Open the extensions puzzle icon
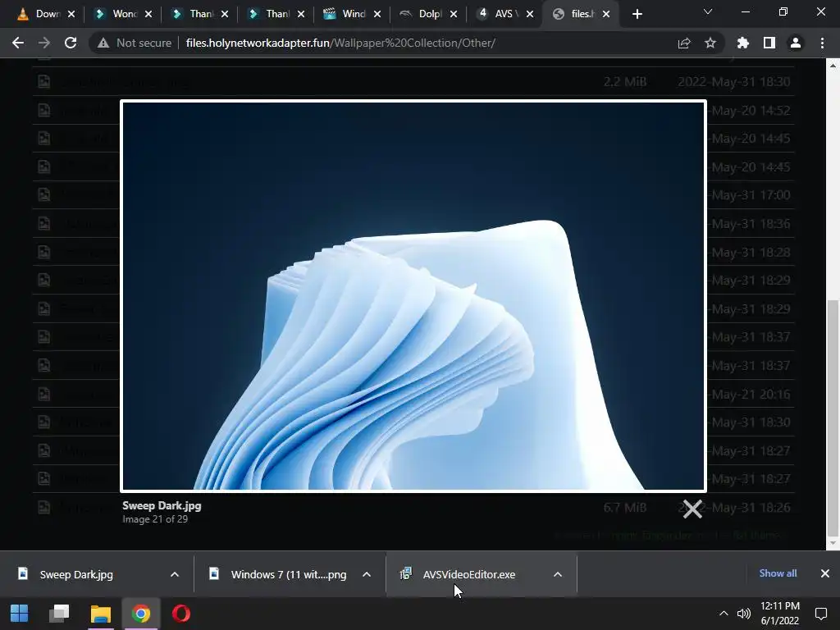The height and width of the screenshot is (630, 840). click(743, 43)
